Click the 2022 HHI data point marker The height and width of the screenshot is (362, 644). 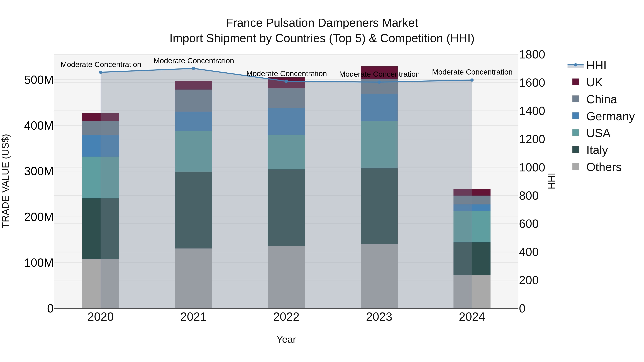(286, 81)
